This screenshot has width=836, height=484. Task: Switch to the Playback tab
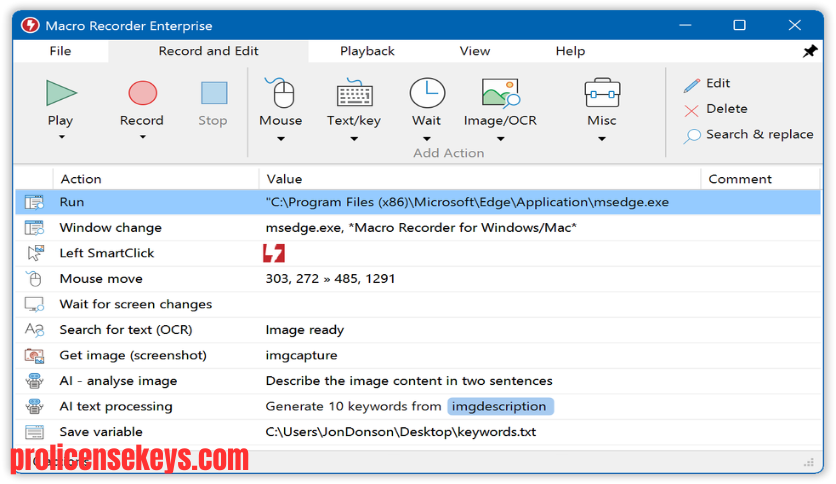(x=367, y=51)
